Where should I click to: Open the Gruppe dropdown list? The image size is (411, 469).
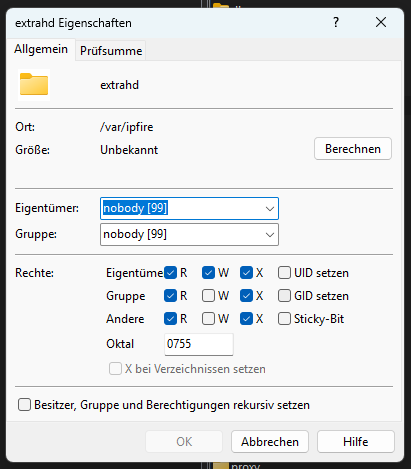[189, 234]
